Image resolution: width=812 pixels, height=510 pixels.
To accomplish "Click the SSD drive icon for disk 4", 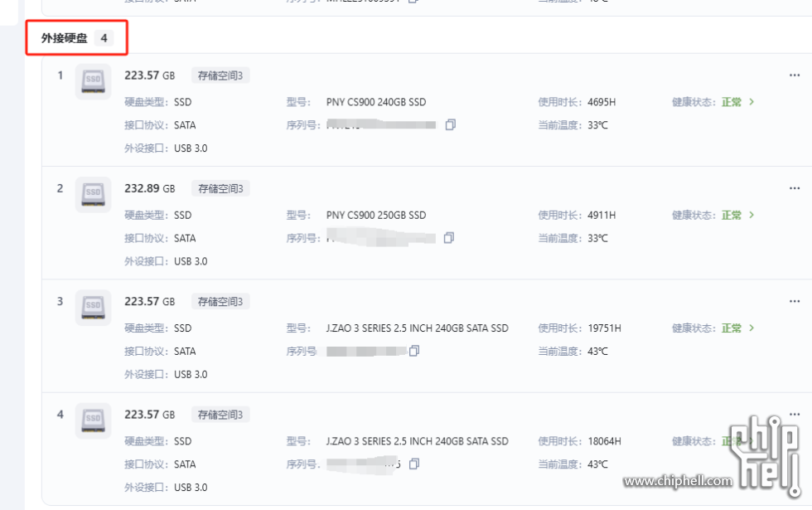I will pos(93,421).
